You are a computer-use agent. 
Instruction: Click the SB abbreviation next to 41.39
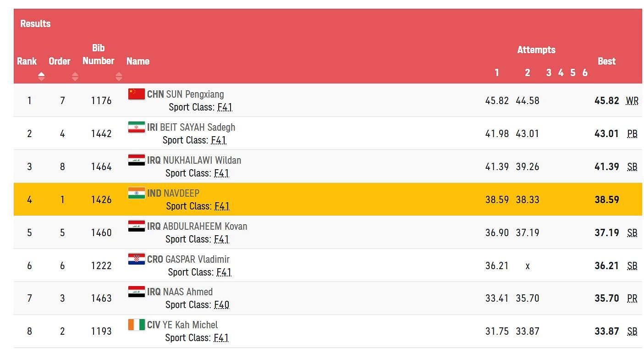pos(632,167)
